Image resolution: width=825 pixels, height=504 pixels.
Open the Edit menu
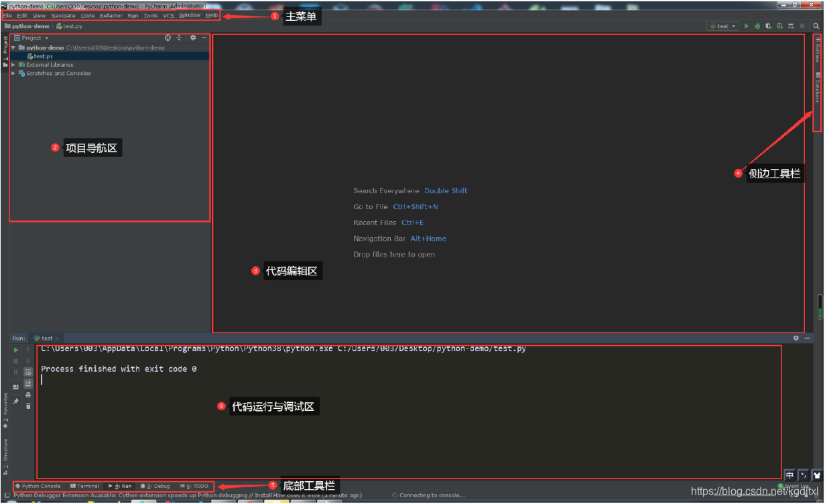pos(22,15)
